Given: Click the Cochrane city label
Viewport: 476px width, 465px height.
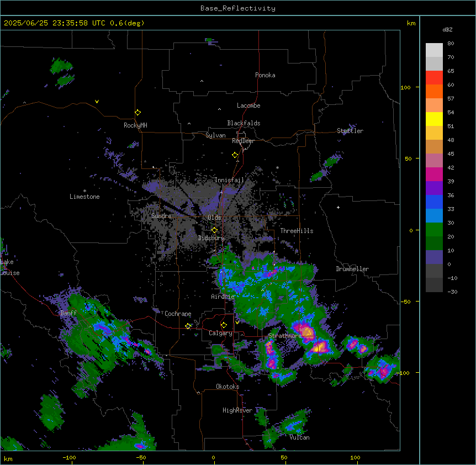Looking at the screenshot, I should (x=178, y=314).
